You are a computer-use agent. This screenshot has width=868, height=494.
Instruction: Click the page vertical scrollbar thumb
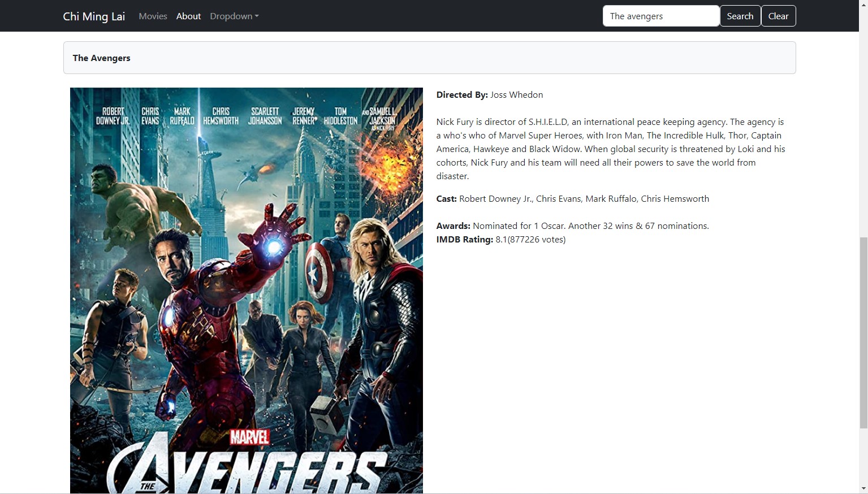[863, 333]
